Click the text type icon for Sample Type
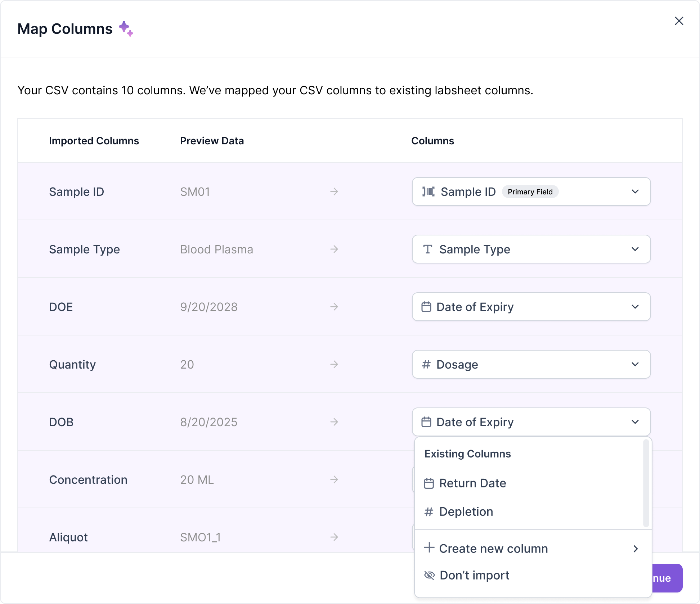This screenshot has width=700, height=604. click(x=427, y=249)
